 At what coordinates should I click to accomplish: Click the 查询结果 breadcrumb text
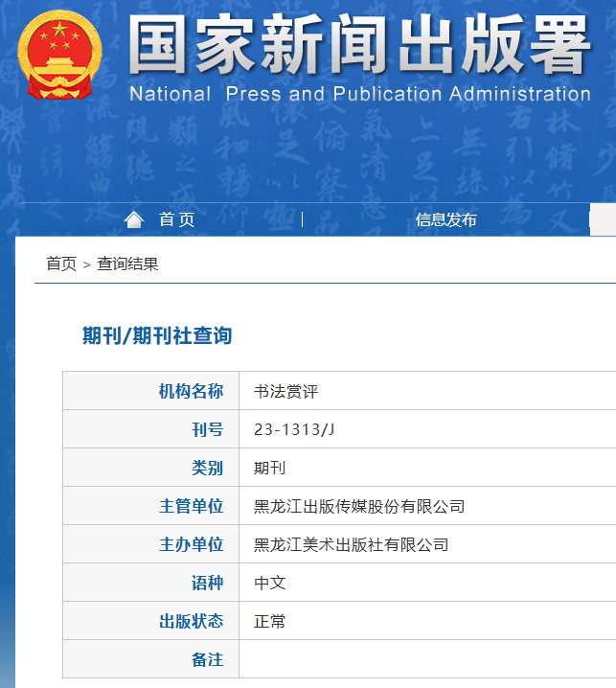click(x=127, y=264)
